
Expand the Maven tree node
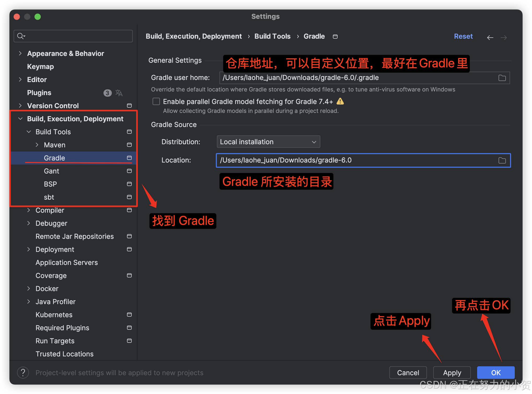coord(37,145)
